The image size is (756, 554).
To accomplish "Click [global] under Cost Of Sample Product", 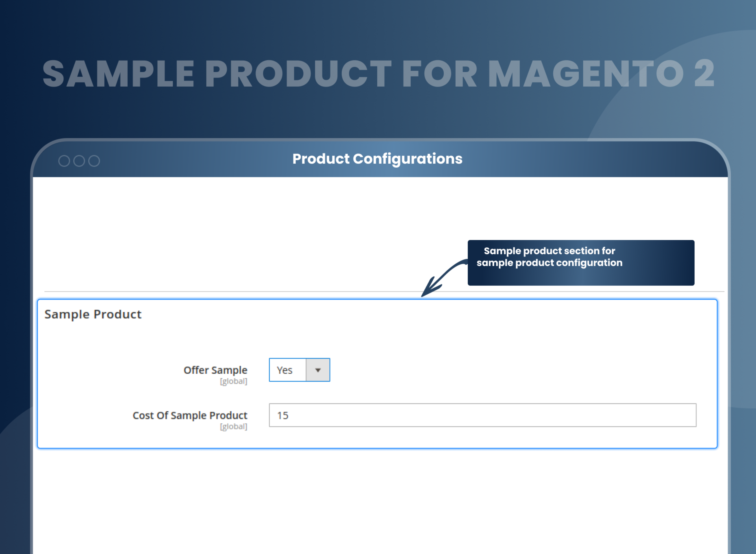I will coord(233,427).
